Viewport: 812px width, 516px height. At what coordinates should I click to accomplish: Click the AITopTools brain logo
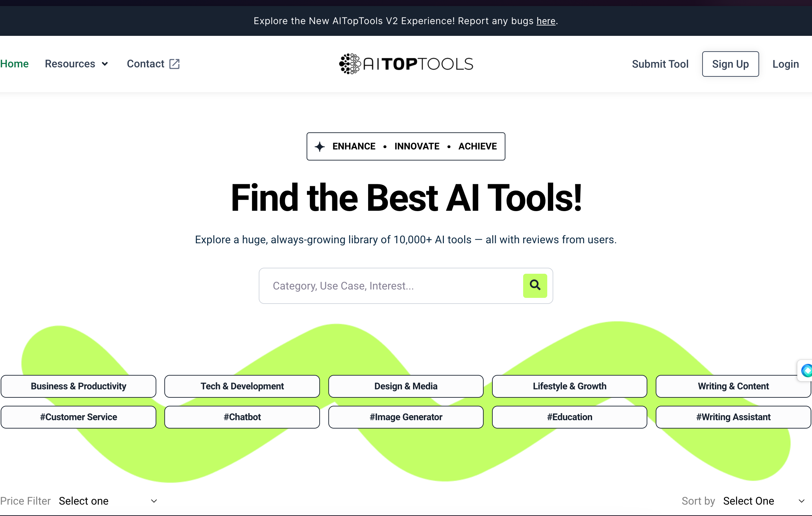click(x=350, y=64)
